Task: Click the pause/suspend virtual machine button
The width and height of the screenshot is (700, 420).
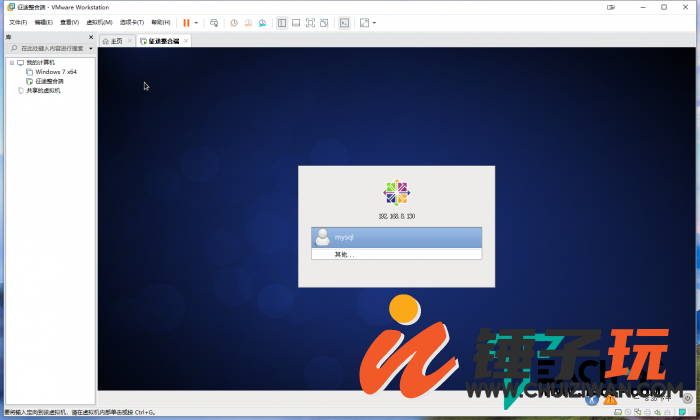Action: [186, 22]
